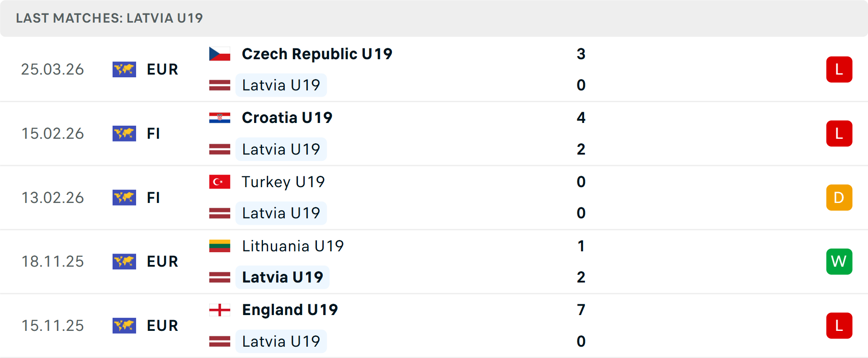Click the EUR competition globe icon

pos(124,69)
